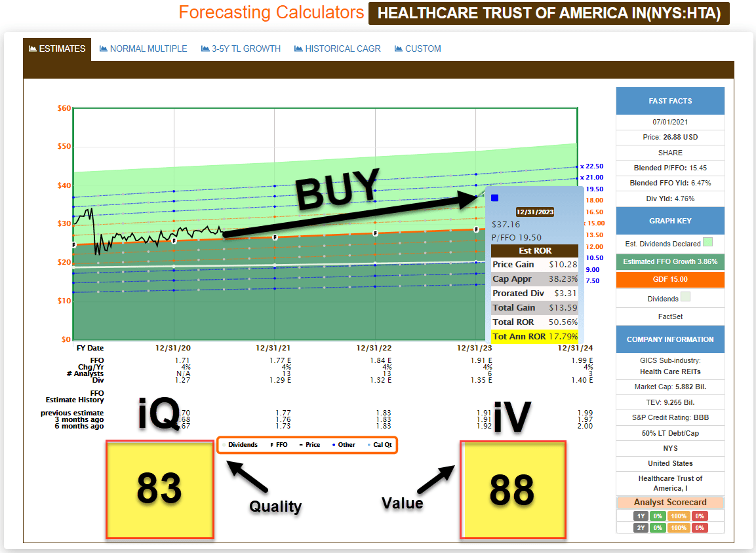Screen dimensions: 756x553
Task: Click the Total Gain $13.59 row
Action: click(x=534, y=308)
